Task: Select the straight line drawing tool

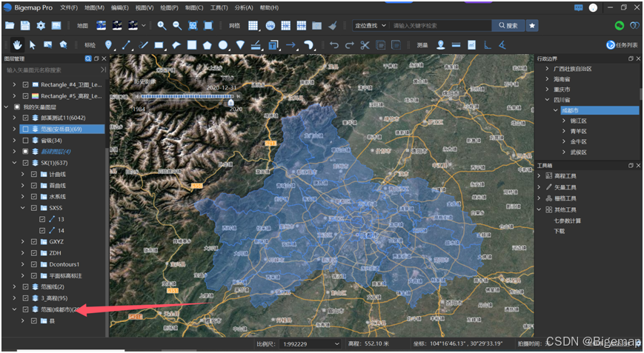Action: tap(126, 44)
